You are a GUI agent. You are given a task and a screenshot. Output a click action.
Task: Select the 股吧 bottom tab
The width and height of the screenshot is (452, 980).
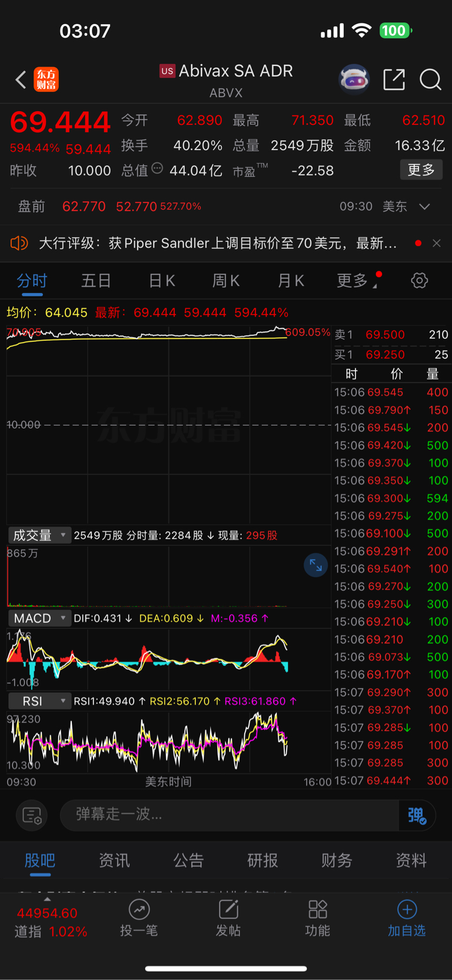40,861
